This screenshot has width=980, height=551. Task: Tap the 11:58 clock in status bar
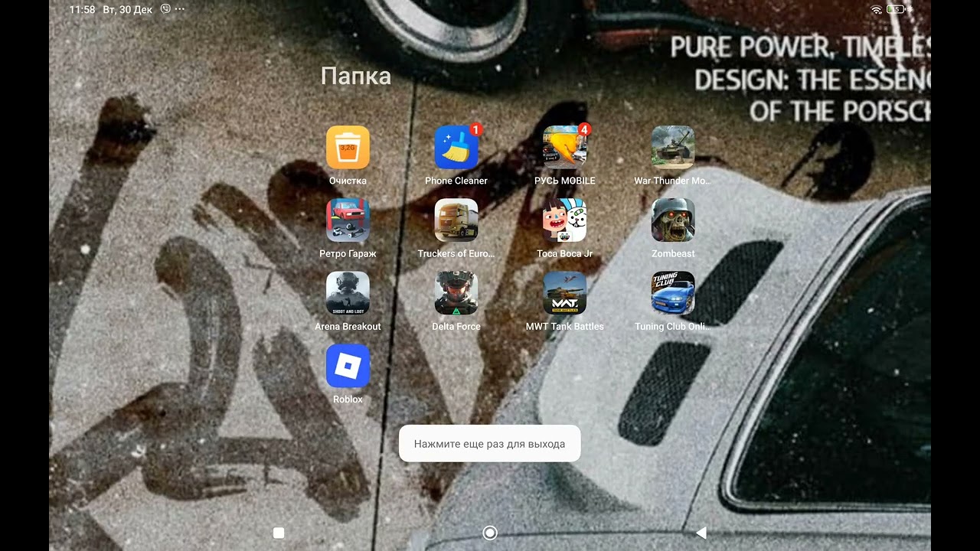(82, 10)
